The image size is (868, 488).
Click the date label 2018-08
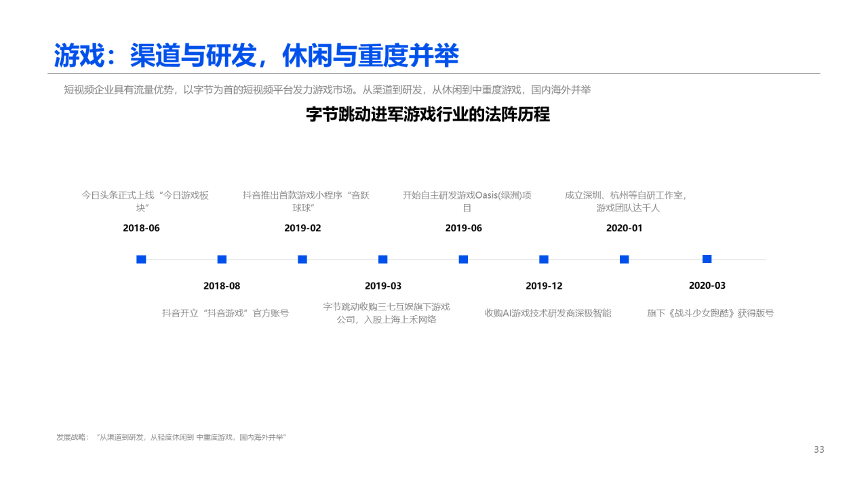click(x=222, y=286)
